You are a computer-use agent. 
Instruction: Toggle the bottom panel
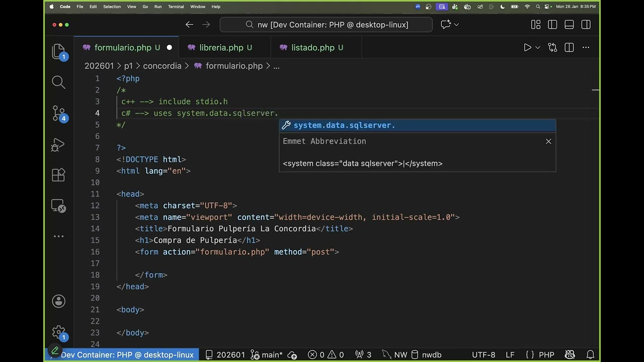point(569,25)
